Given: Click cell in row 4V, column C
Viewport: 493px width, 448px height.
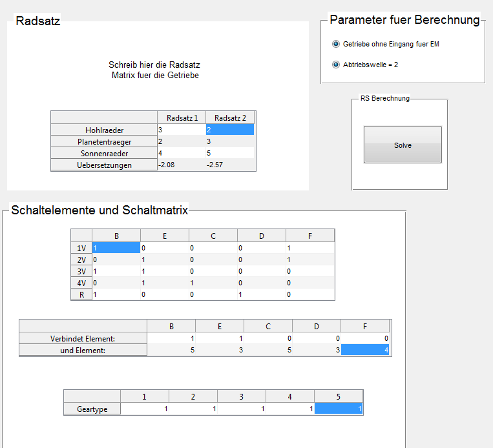Looking at the screenshot, I should tap(213, 283).
